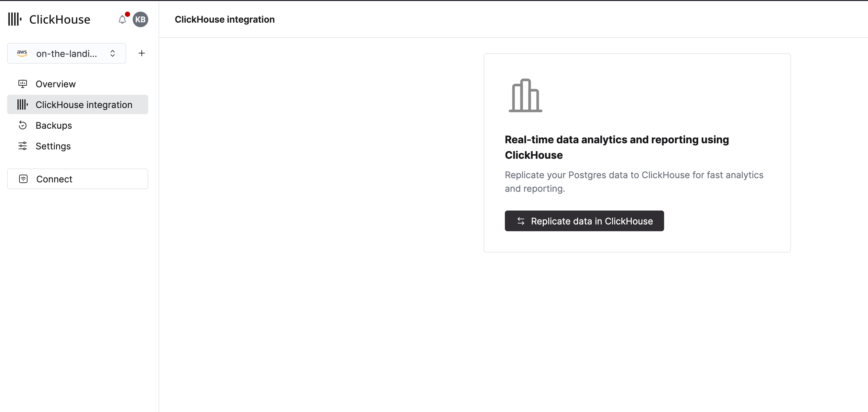868x412 pixels.
Task: Create a new project with the plus button
Action: tap(141, 53)
